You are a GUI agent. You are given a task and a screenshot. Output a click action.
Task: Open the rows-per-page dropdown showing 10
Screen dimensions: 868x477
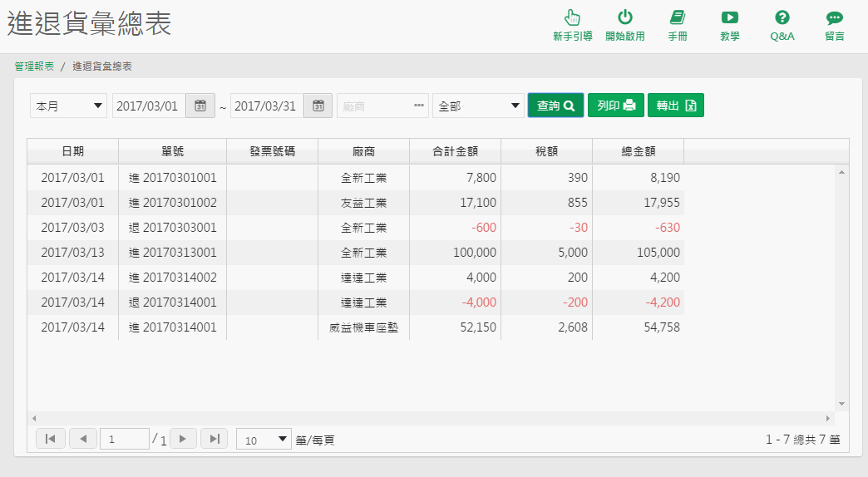264,440
